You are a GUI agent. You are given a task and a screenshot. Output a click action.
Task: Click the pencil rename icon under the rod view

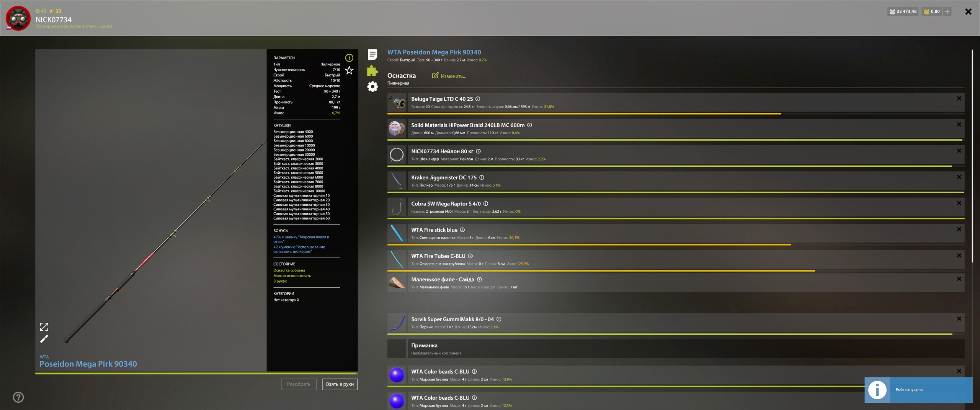tap(44, 339)
